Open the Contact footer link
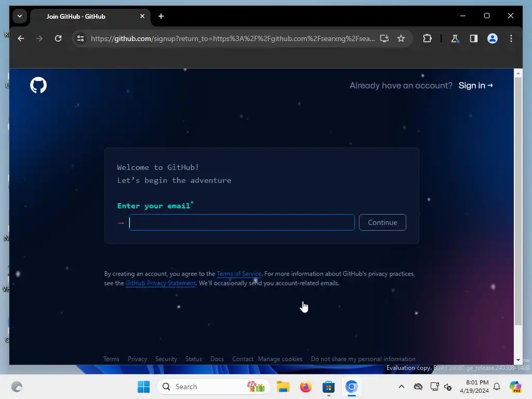 [x=243, y=359]
